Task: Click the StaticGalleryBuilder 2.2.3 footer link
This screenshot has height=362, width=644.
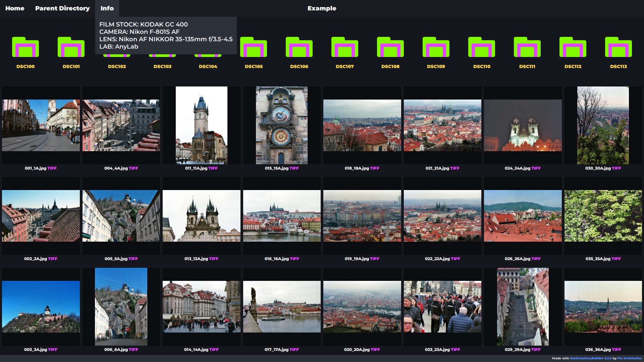Action: [591, 358]
